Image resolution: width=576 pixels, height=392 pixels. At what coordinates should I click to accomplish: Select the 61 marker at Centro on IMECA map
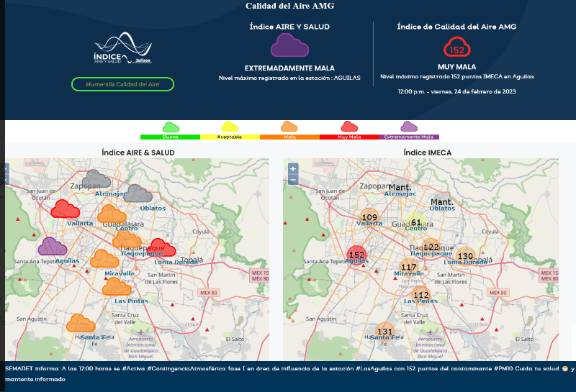[416, 222]
